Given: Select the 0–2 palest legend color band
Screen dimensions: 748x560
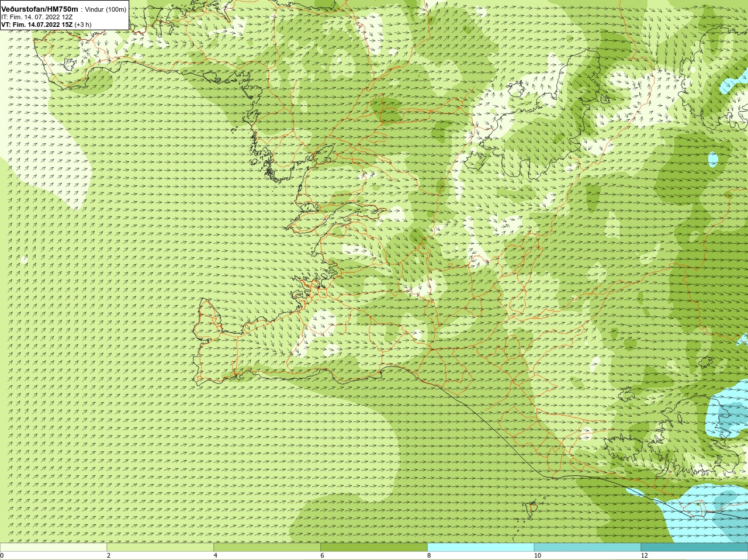Looking at the screenshot, I should (53, 547).
